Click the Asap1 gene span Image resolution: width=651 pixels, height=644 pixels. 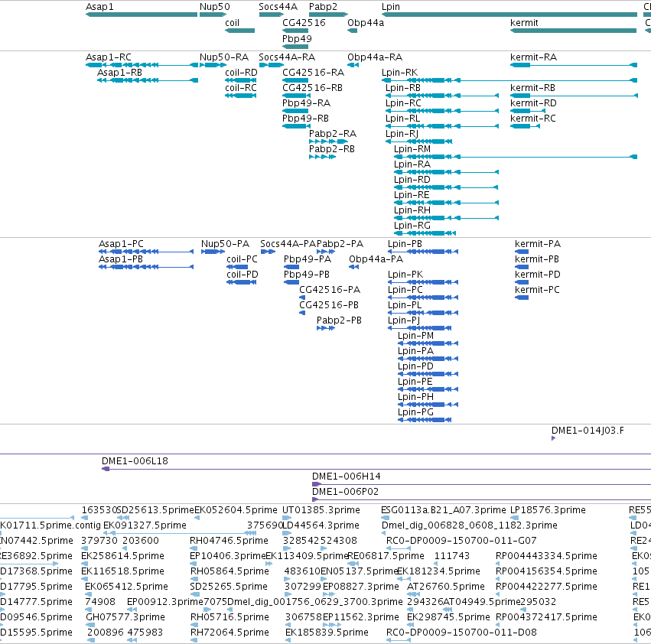142,15
